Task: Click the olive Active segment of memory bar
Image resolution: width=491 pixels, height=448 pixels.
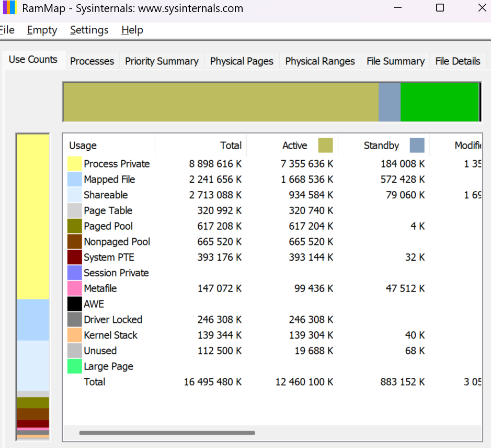Action: click(x=221, y=102)
